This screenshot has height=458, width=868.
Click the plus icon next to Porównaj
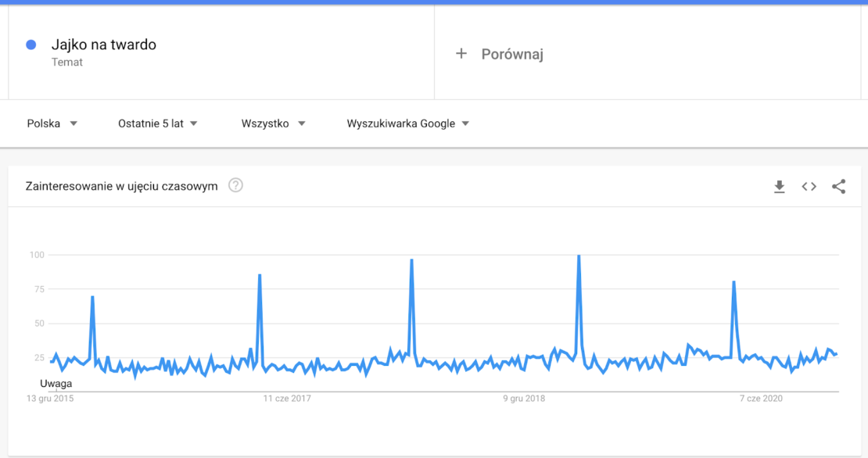[x=461, y=53]
